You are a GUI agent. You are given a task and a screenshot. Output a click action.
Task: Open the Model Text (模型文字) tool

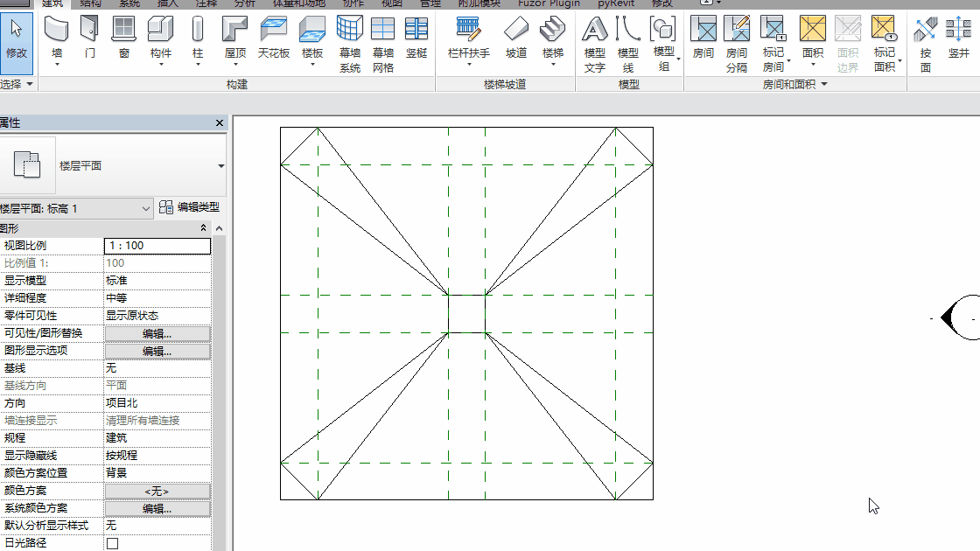[x=595, y=44]
